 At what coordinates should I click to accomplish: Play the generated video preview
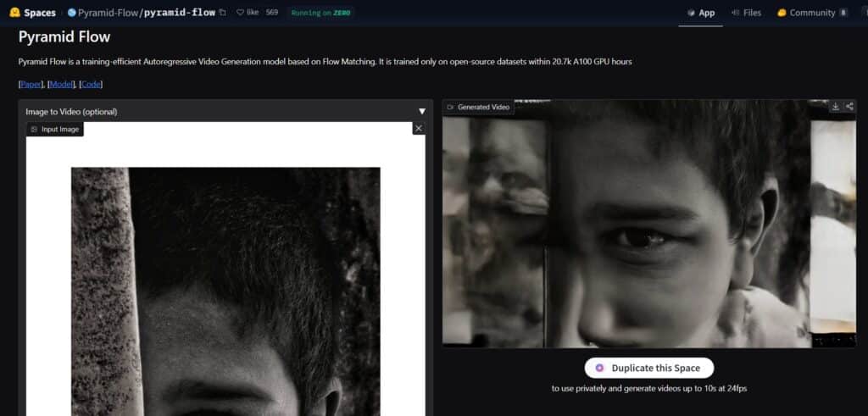[648, 224]
